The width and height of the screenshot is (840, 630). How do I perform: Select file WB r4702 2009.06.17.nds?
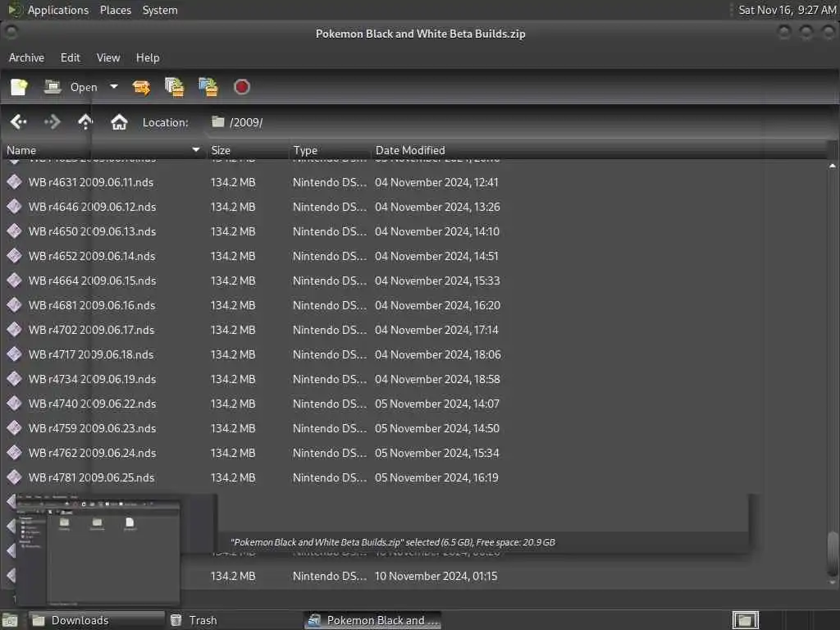[x=92, y=330]
